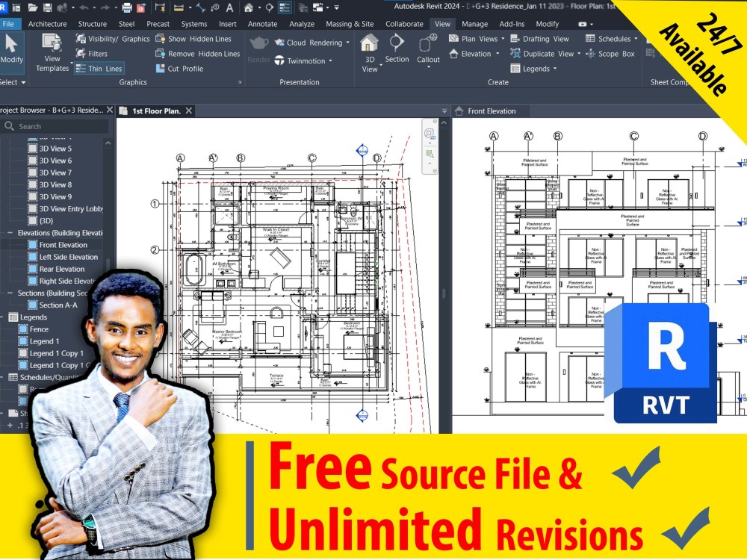Click the Cut Profile button
747x560 pixels.
179,69
